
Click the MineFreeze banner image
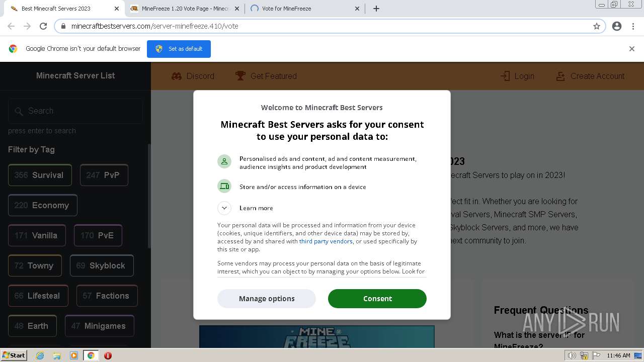tap(317, 337)
